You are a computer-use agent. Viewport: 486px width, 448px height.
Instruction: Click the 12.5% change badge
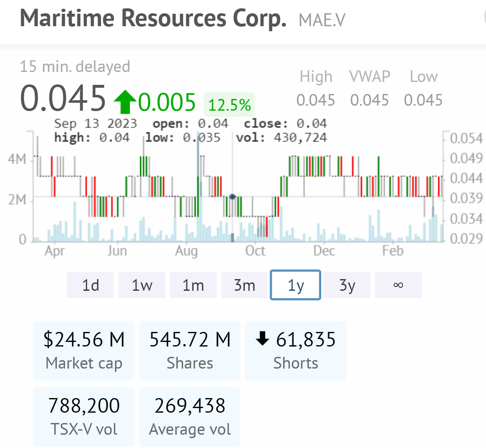(x=229, y=105)
